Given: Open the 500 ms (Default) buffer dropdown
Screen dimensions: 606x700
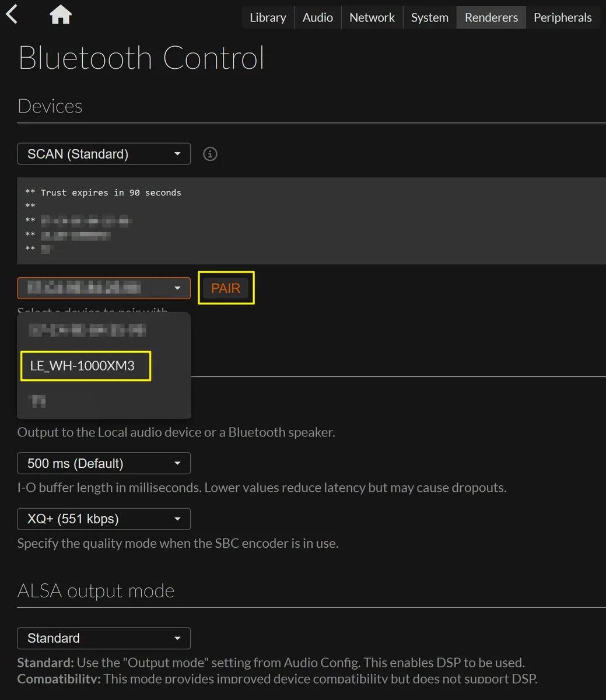Looking at the screenshot, I should coord(104,463).
